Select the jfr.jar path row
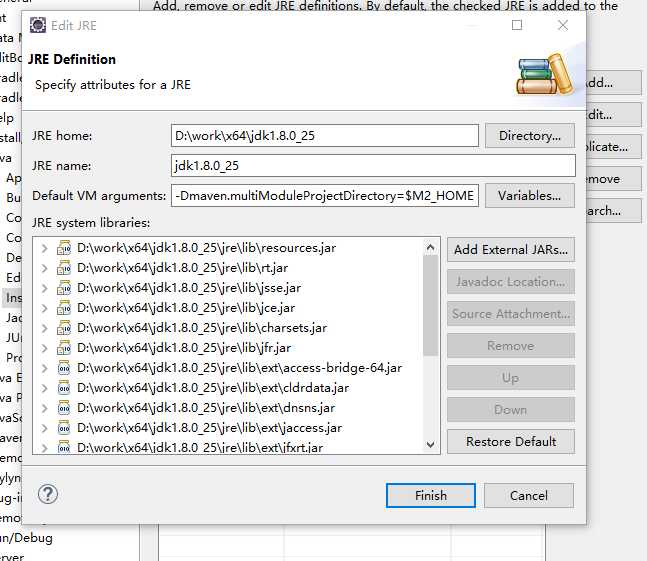The height and width of the screenshot is (561, 647). pyautogui.click(x=184, y=348)
